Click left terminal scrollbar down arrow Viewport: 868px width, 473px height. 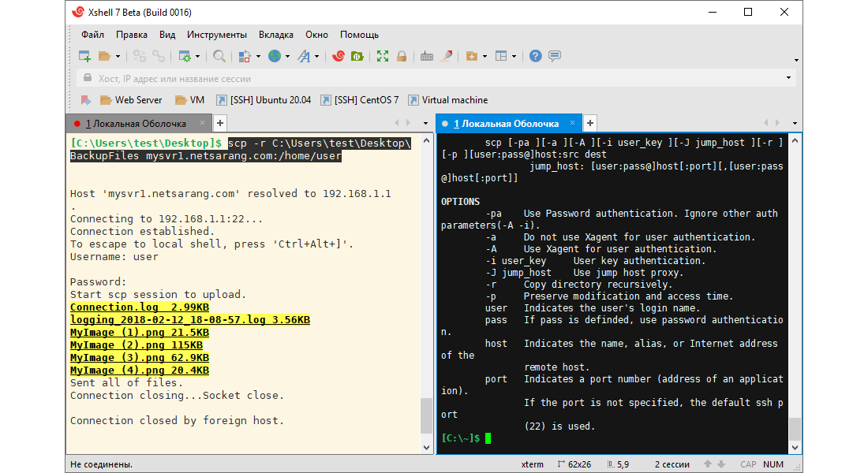coord(426,448)
